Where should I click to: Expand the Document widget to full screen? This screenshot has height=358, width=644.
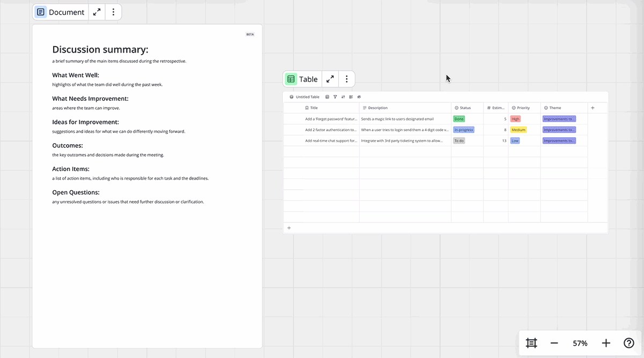[97, 12]
